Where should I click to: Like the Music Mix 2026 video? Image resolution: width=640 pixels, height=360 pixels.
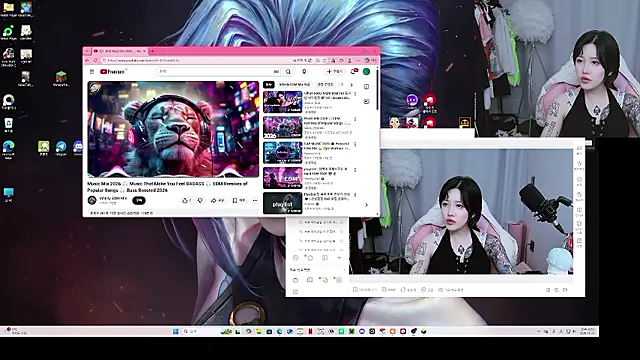click(x=186, y=200)
